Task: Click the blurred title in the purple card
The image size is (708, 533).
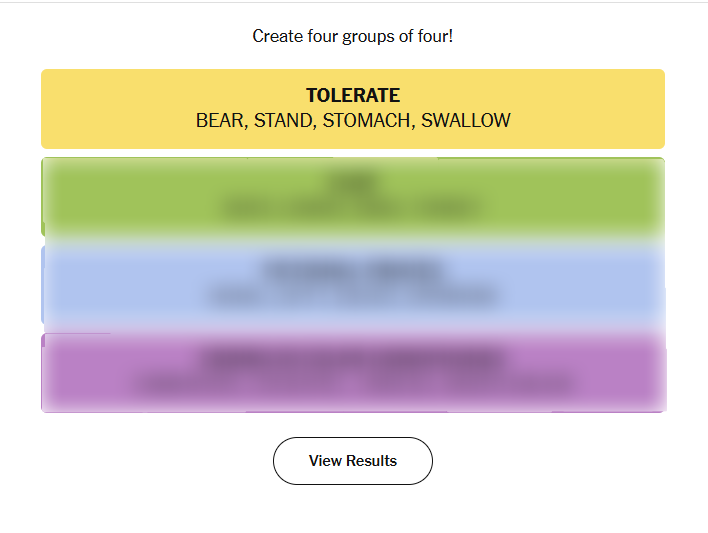Action: point(353,358)
